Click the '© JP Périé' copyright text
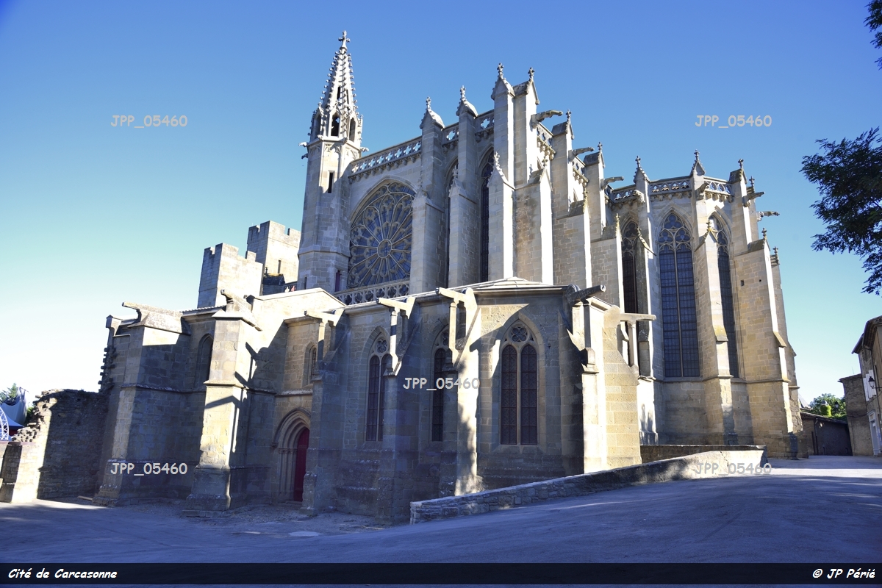 pos(844,573)
